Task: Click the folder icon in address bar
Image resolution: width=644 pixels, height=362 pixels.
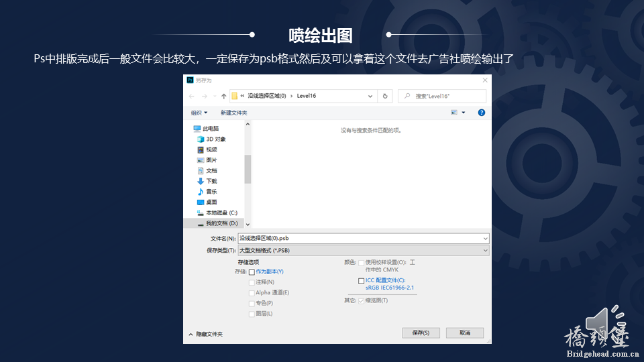Action: (235, 96)
